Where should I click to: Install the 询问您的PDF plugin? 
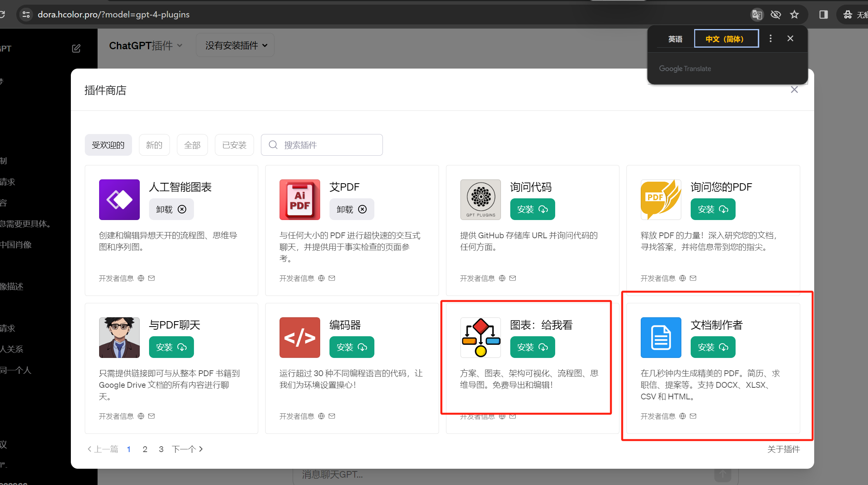[713, 209]
